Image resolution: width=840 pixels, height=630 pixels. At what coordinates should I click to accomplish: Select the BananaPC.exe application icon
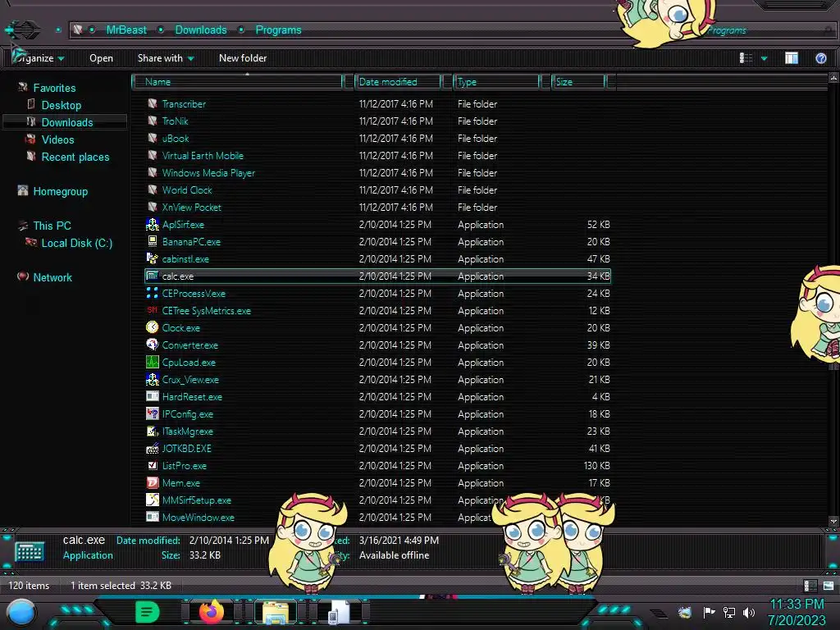pos(152,242)
